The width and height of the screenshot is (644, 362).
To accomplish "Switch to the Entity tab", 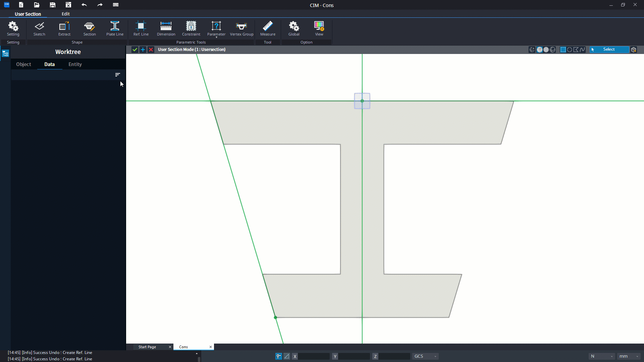I will 75,64.
